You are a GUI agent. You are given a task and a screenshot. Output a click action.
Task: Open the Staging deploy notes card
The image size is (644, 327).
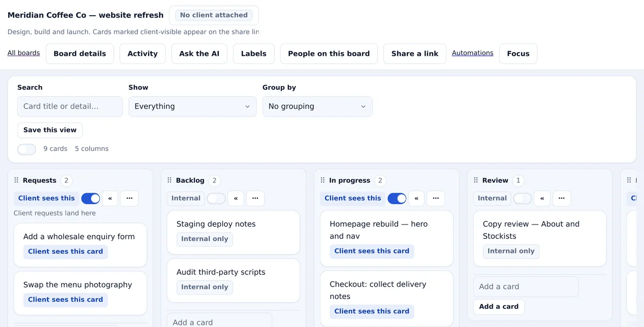(x=233, y=232)
